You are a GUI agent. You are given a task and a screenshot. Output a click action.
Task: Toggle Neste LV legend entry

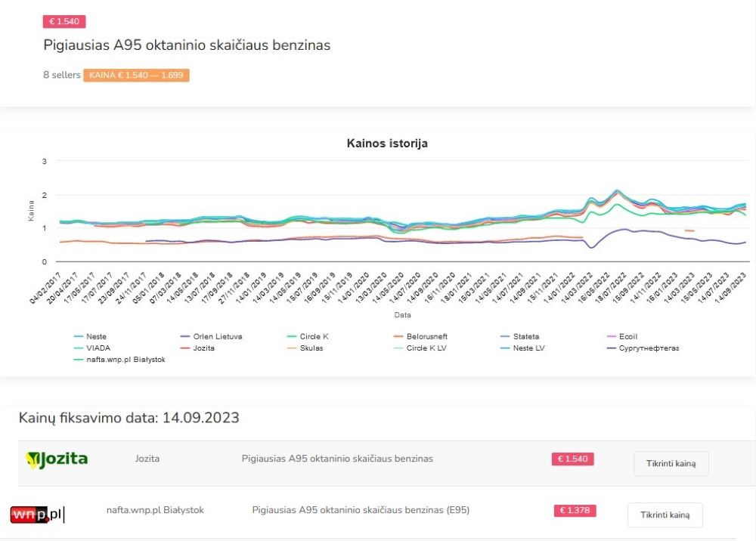pyautogui.click(x=522, y=348)
